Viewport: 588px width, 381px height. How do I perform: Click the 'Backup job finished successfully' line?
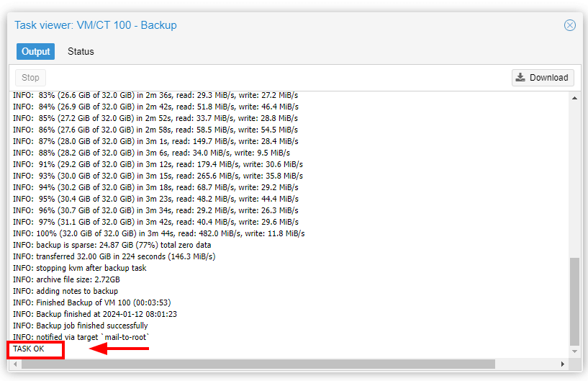pos(81,326)
